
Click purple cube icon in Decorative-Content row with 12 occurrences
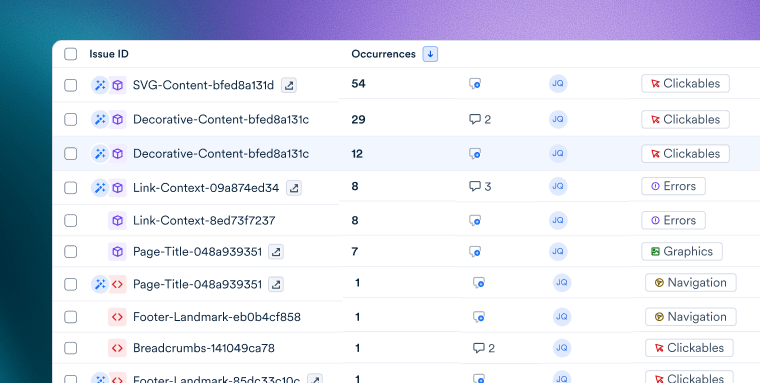coord(117,154)
